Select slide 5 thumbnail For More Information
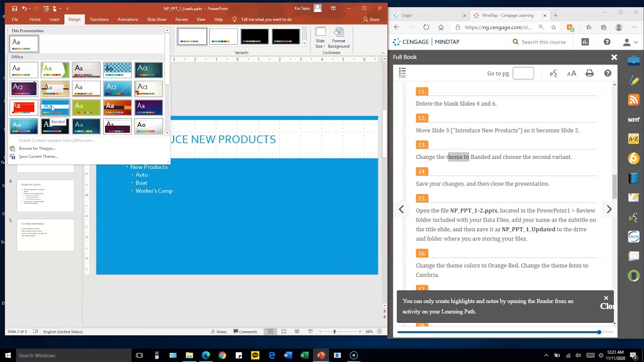The height and width of the screenshot is (362, 644). click(45, 235)
